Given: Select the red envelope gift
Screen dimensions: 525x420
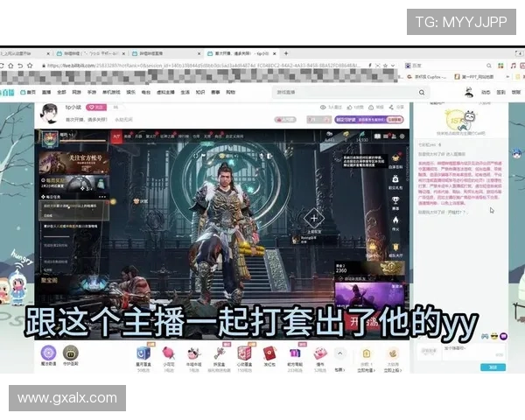Looking at the screenshot, I should (269, 353).
